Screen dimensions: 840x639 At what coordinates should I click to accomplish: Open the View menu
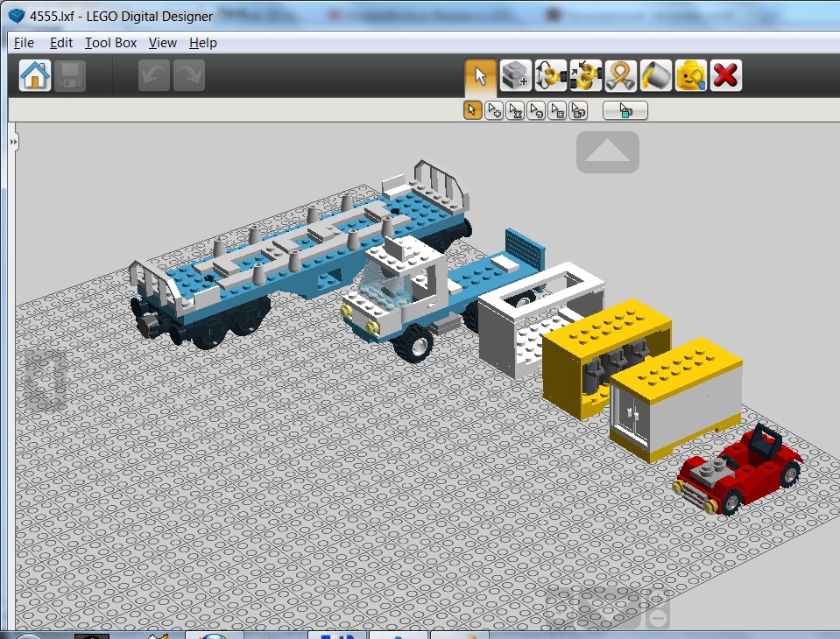click(x=163, y=43)
